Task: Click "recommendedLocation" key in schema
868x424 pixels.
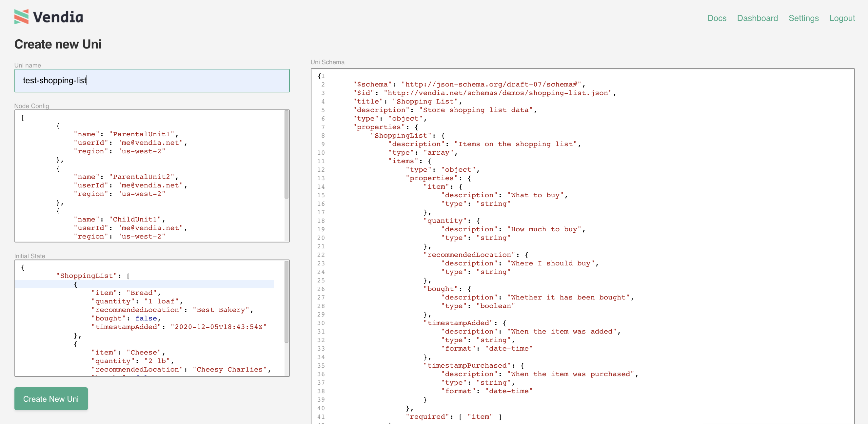Action: coord(469,255)
